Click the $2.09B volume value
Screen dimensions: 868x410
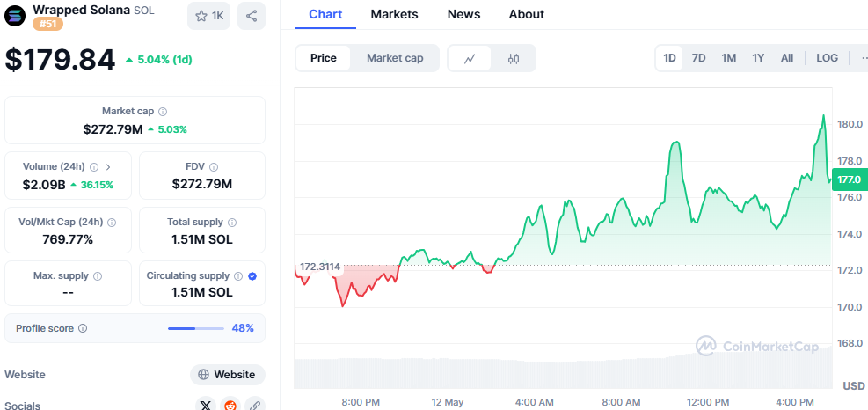(44, 185)
